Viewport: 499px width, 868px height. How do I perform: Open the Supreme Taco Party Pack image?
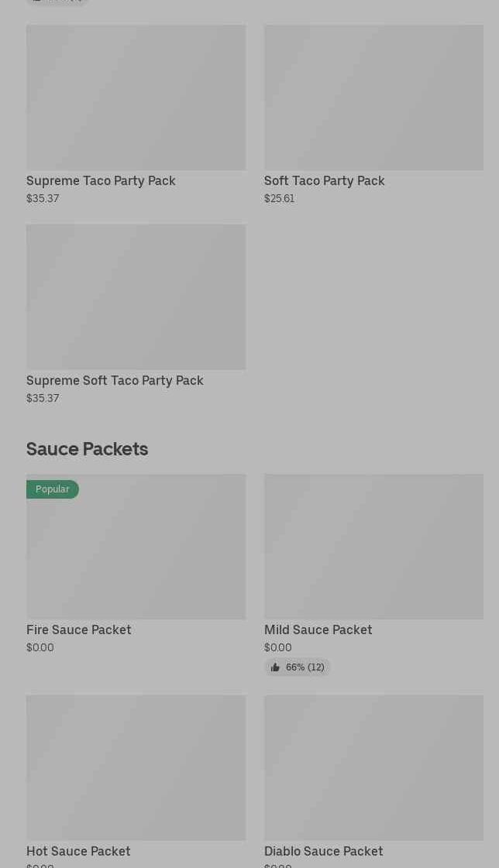(x=136, y=98)
